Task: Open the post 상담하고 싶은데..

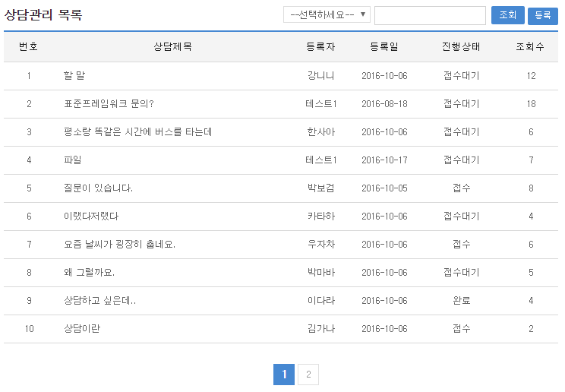Action: pos(99,301)
